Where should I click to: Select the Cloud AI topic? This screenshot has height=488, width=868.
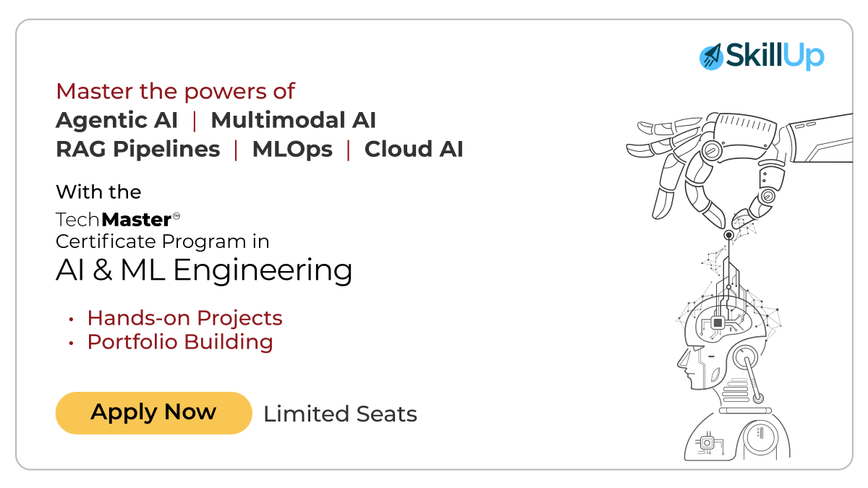click(x=414, y=149)
